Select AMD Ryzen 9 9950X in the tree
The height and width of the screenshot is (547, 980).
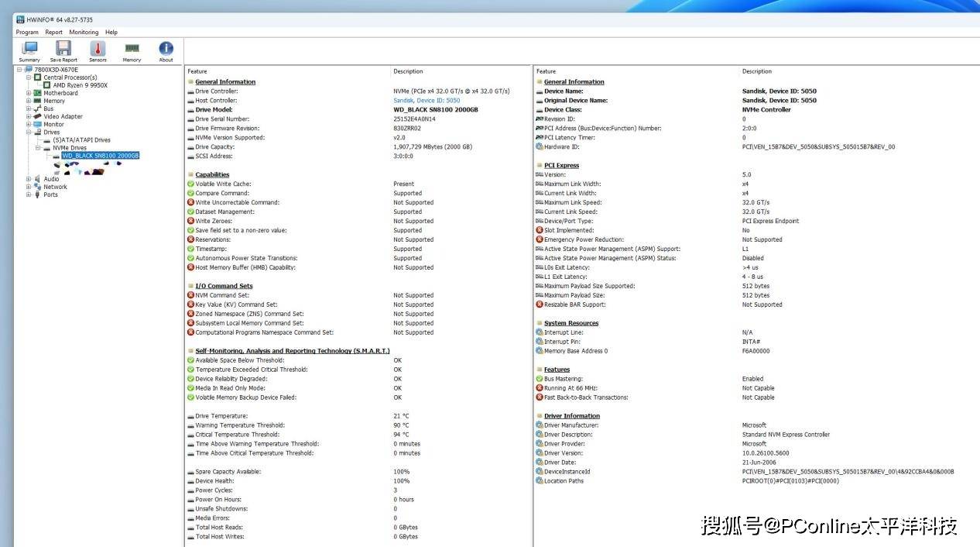(x=81, y=85)
